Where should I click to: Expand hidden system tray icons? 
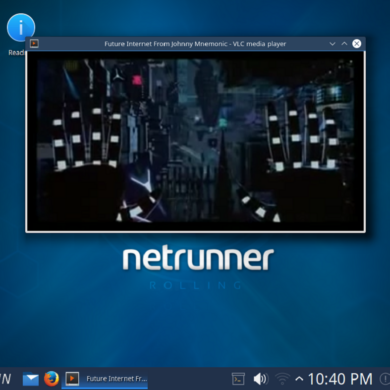click(x=299, y=379)
